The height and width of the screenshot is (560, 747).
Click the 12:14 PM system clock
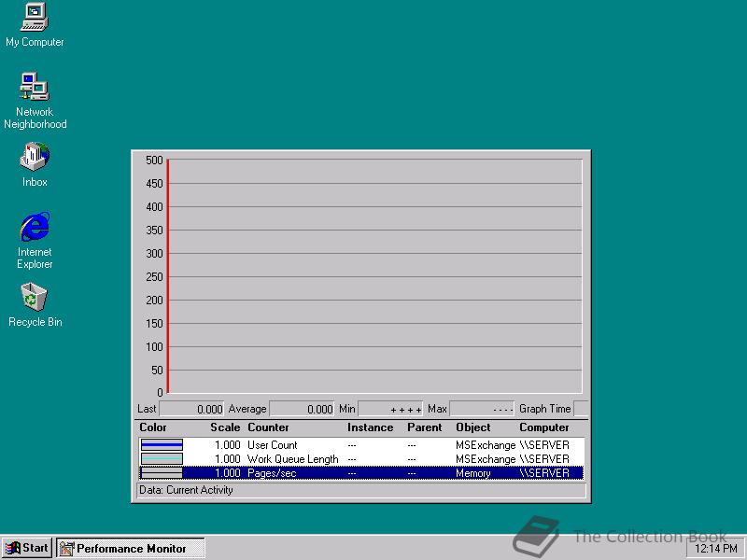click(715, 549)
